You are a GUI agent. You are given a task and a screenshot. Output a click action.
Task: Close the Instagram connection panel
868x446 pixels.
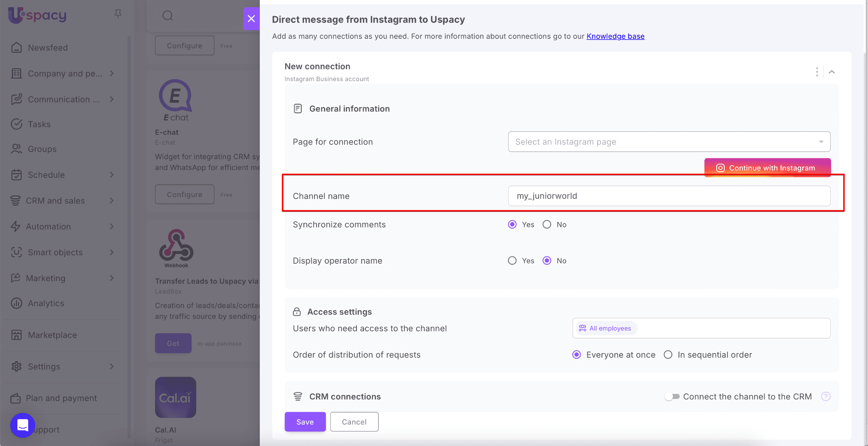251,19
